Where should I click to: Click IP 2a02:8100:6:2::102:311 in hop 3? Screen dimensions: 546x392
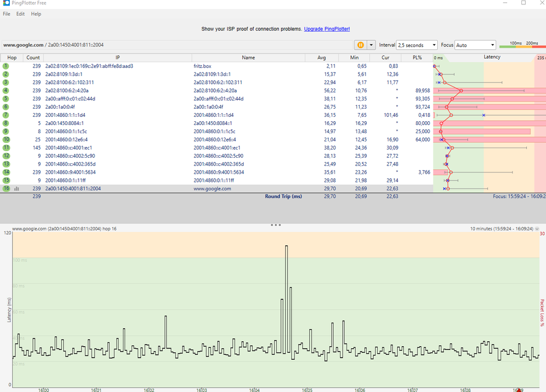pyautogui.click(x=69, y=82)
